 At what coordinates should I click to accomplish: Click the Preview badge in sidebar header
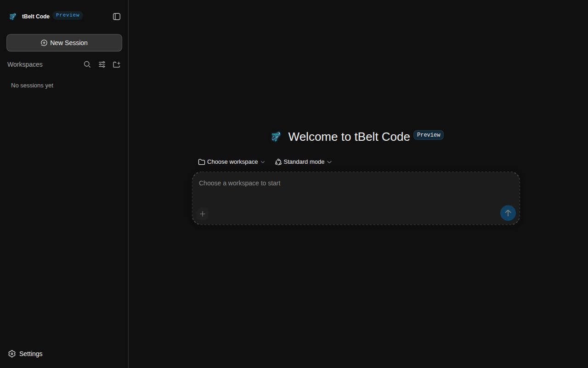point(68,15)
